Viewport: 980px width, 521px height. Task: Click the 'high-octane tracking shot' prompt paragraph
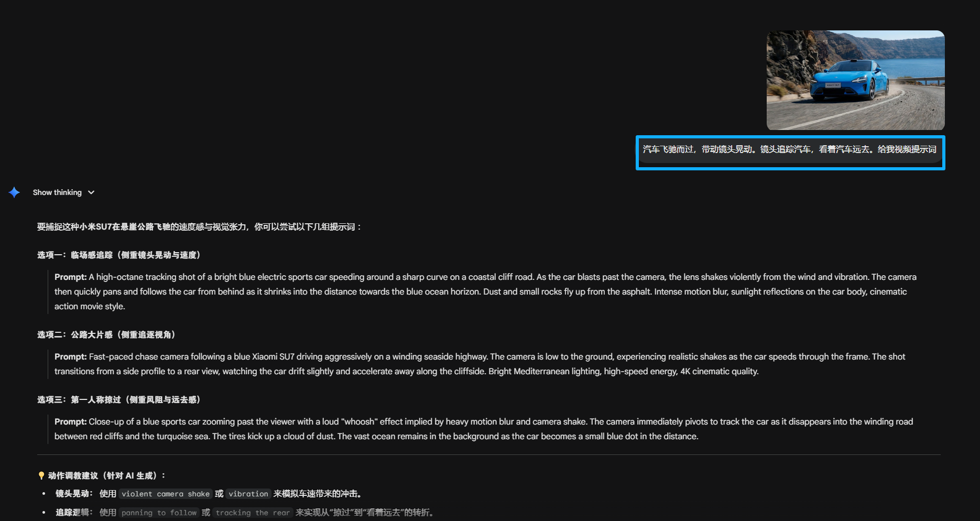(485, 291)
